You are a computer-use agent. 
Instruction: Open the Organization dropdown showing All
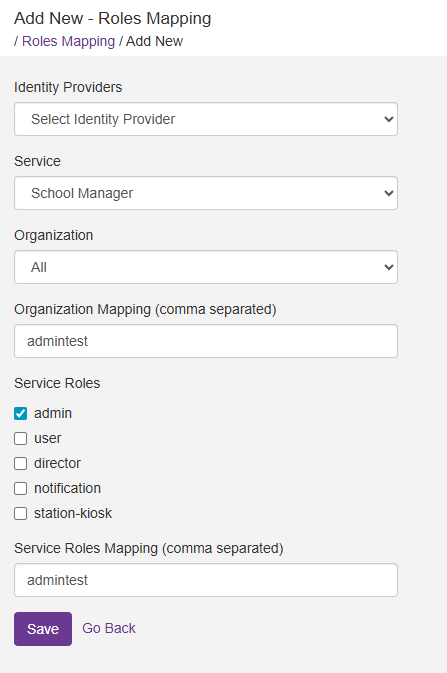(206, 267)
